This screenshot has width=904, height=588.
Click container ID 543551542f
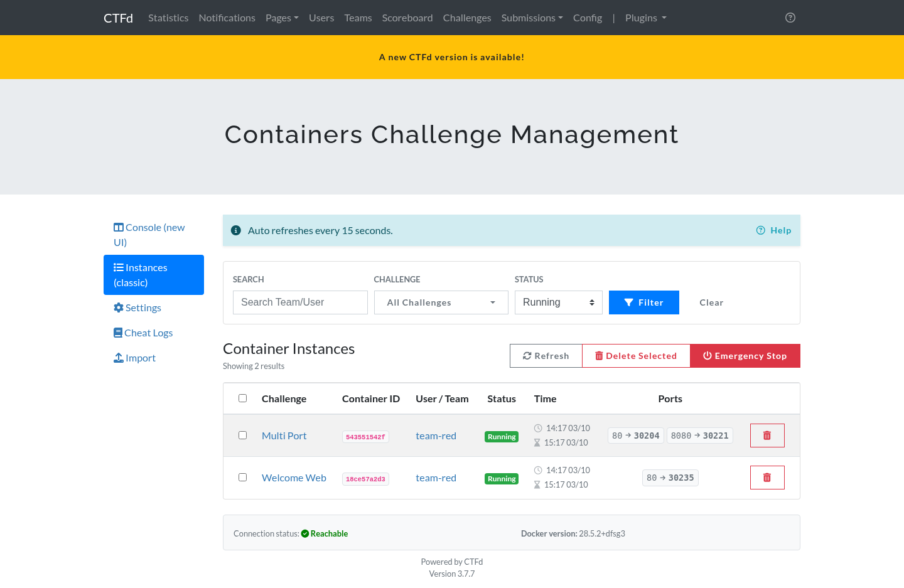365,437
